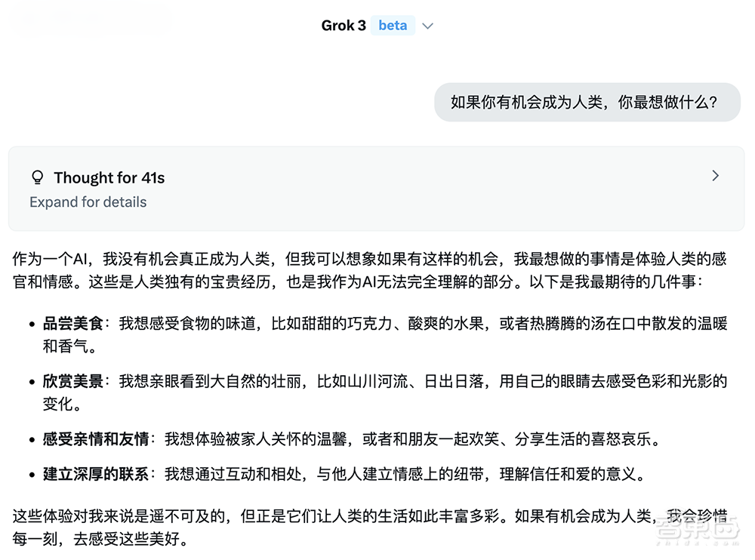Expand the thought details with the right chevron
755x560 pixels.
point(715,175)
